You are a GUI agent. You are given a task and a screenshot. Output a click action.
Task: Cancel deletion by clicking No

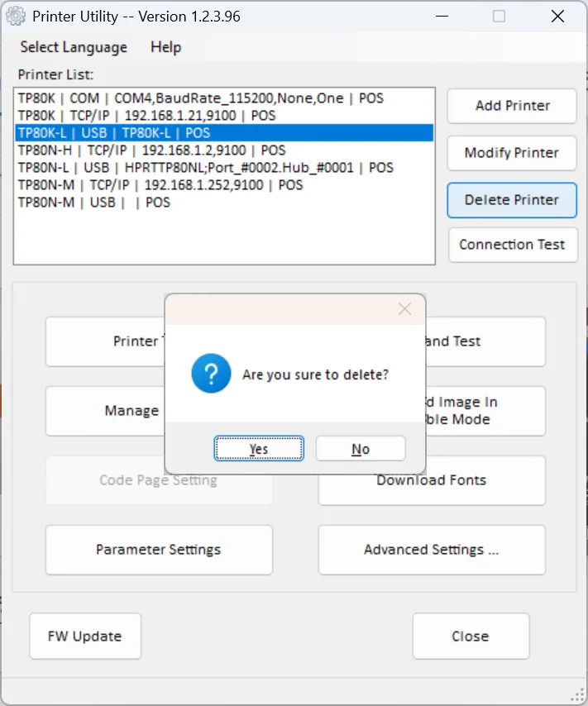coord(361,449)
